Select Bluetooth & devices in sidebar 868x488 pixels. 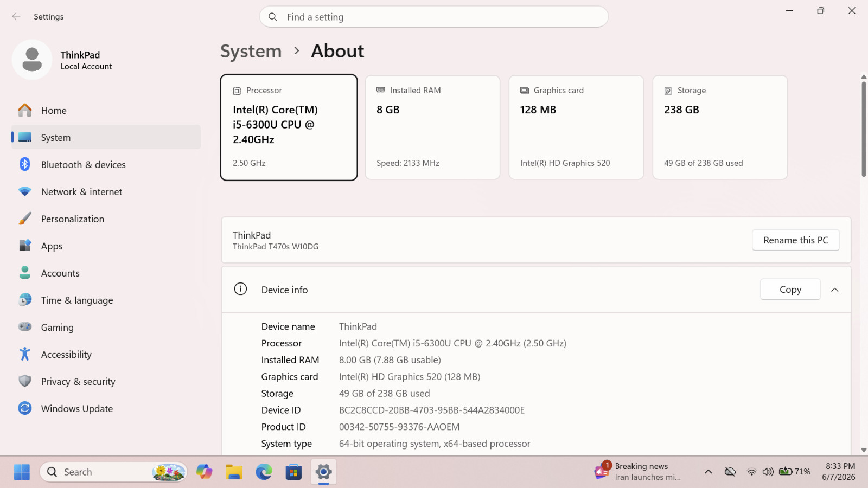coord(106,164)
